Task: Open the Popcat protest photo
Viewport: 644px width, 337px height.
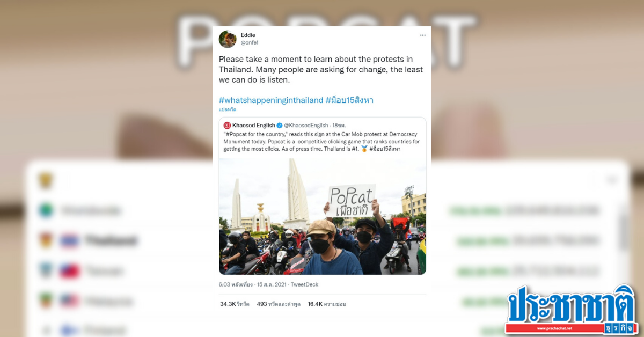Action: (323, 216)
